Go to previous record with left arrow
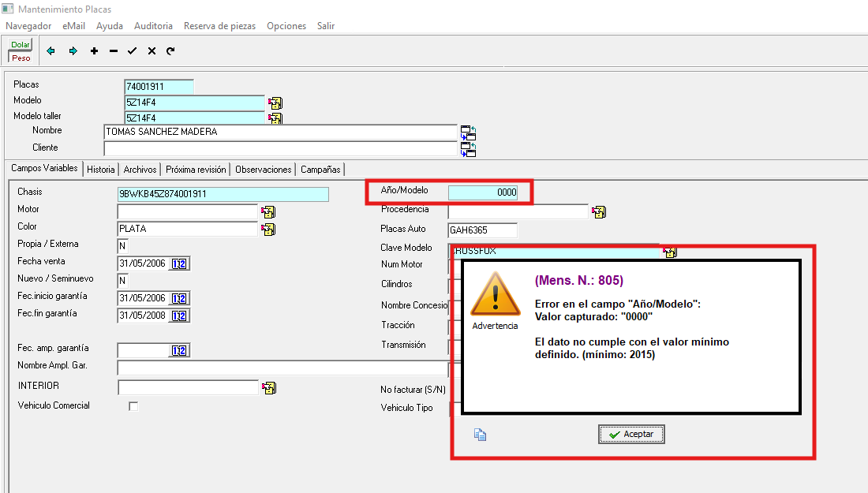The image size is (868, 493). pyautogui.click(x=51, y=51)
